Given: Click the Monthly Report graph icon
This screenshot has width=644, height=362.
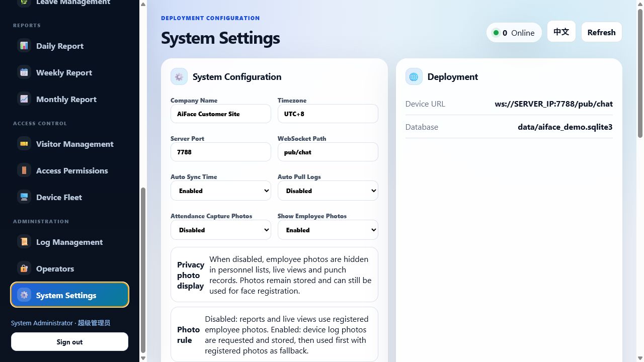Looking at the screenshot, I should [x=24, y=99].
